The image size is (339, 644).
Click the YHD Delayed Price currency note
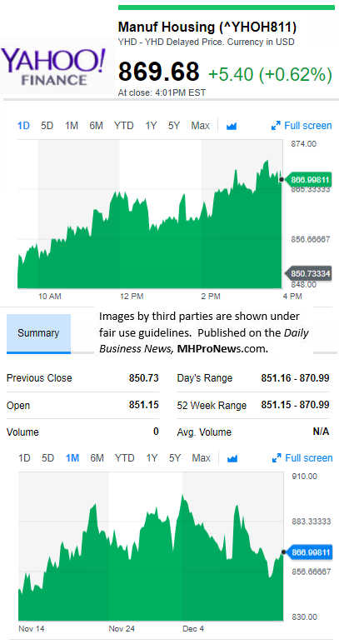coord(206,42)
